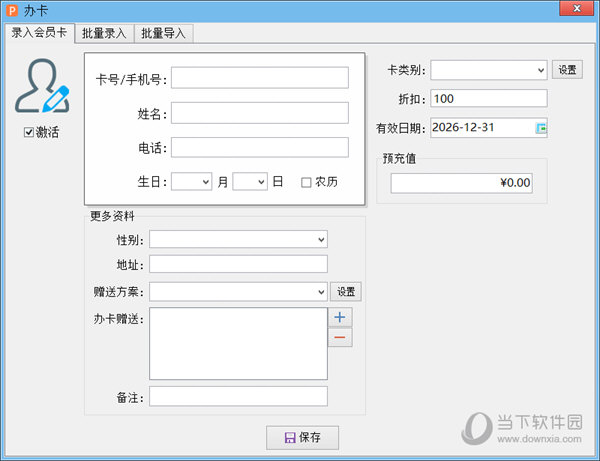Click 设置 button next to 赠送方案

click(x=346, y=292)
